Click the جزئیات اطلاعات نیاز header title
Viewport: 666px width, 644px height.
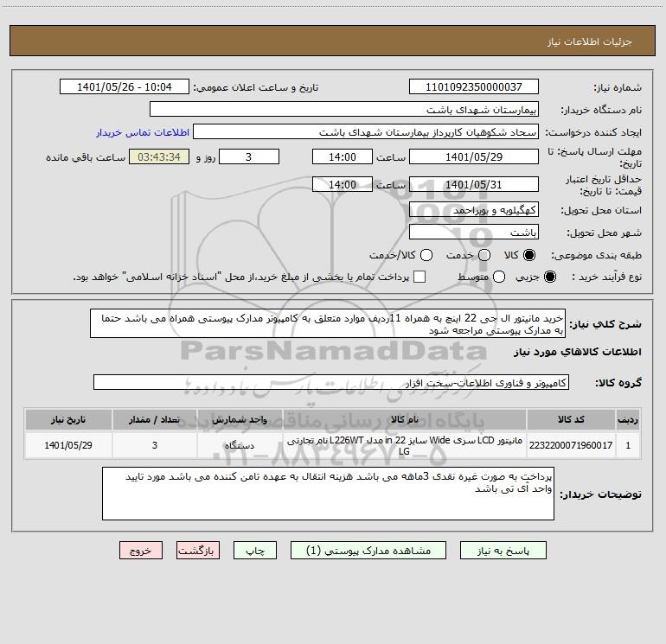click(590, 41)
